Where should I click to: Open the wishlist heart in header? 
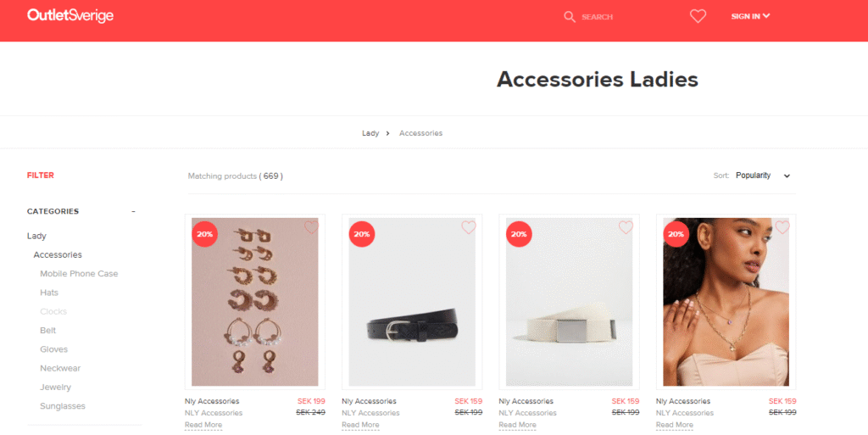698,17
